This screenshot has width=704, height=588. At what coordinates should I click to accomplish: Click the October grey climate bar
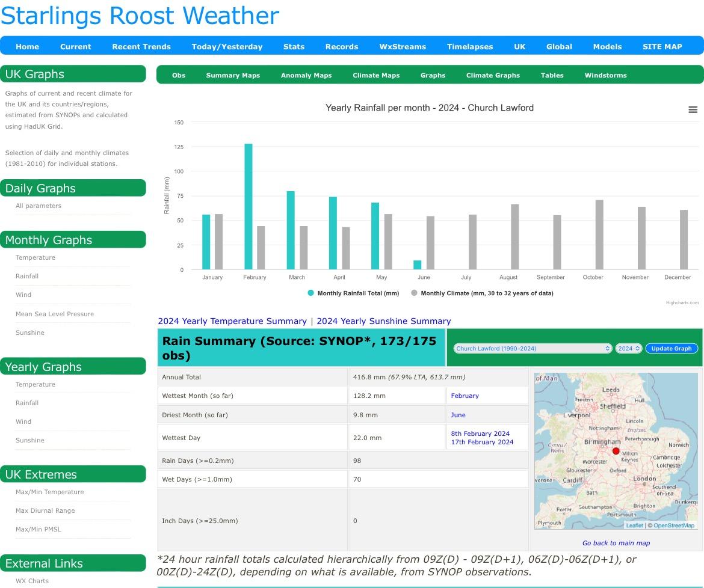(x=599, y=235)
